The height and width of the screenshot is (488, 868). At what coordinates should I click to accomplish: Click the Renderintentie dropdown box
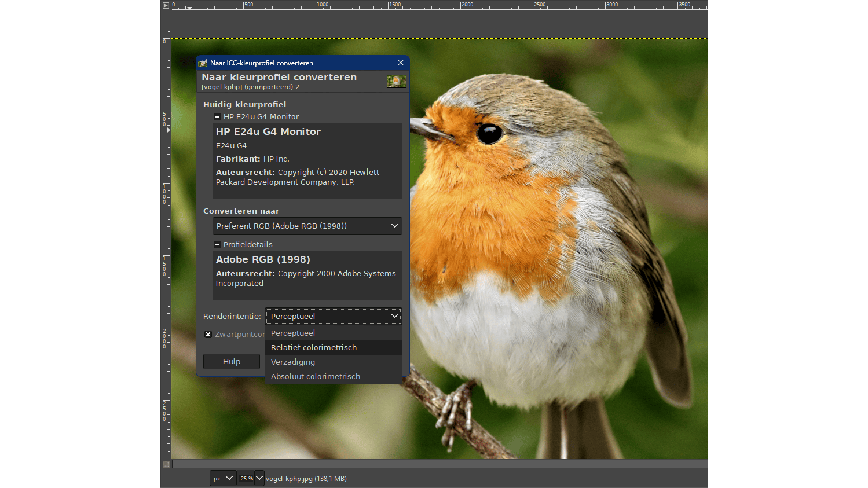pyautogui.click(x=334, y=317)
